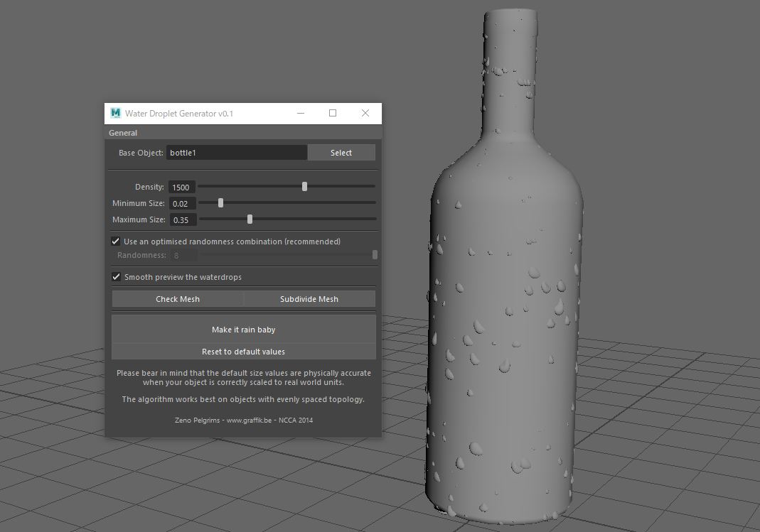The width and height of the screenshot is (760, 532).
Task: Enable the optimised randomness combination checkbox
Action: tap(115, 241)
